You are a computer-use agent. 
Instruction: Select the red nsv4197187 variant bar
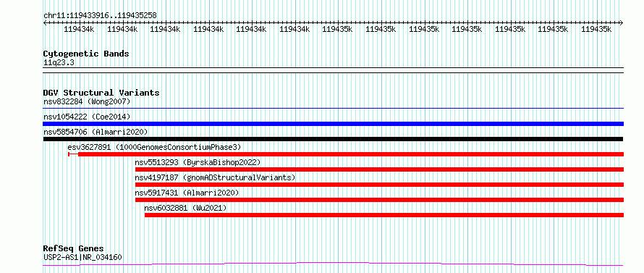point(379,185)
